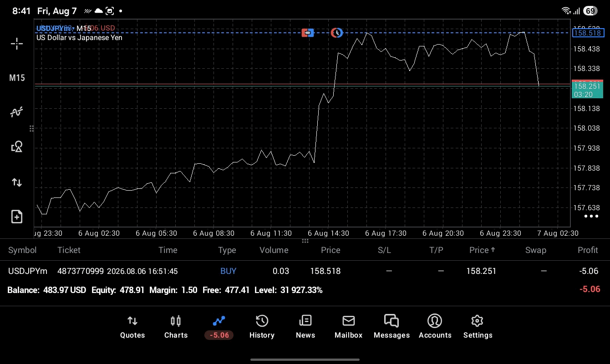Tap the chart and trade panel divider handle

[x=305, y=241]
